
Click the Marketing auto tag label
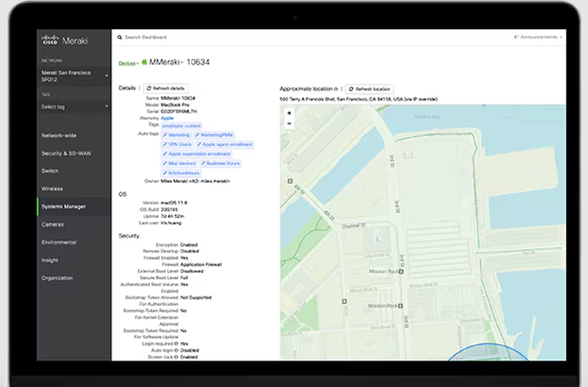pos(179,135)
